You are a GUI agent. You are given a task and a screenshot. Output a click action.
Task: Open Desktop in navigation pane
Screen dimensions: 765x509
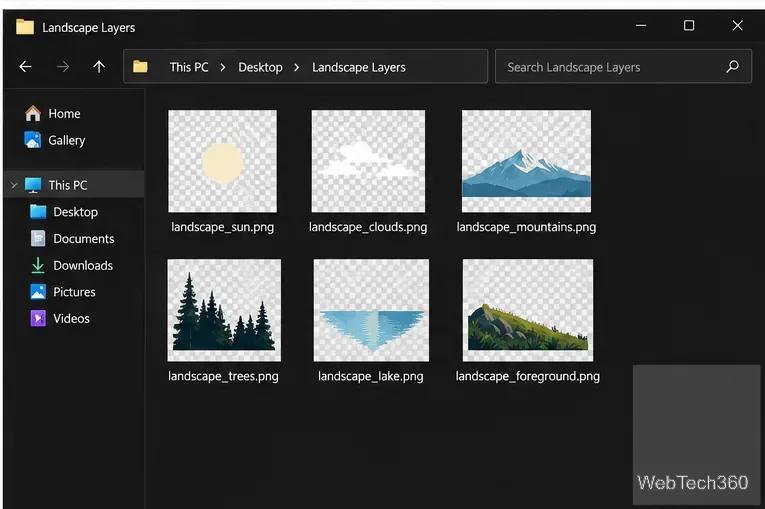point(76,212)
